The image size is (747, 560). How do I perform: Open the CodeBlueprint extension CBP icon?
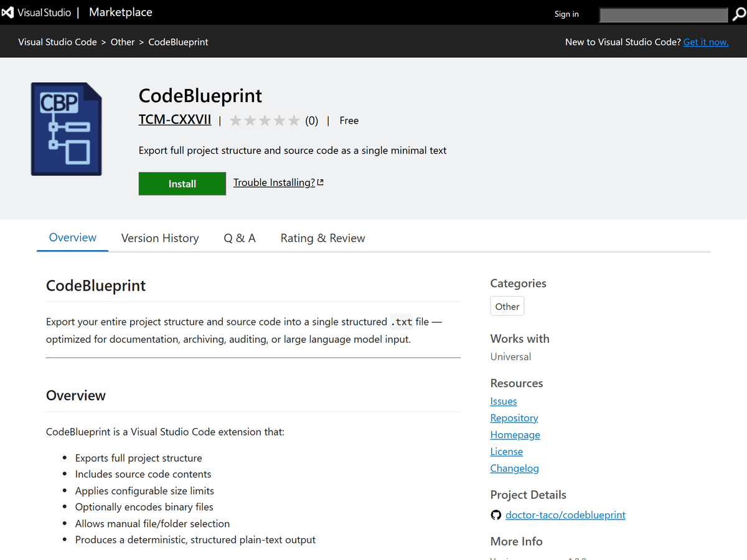tap(66, 129)
